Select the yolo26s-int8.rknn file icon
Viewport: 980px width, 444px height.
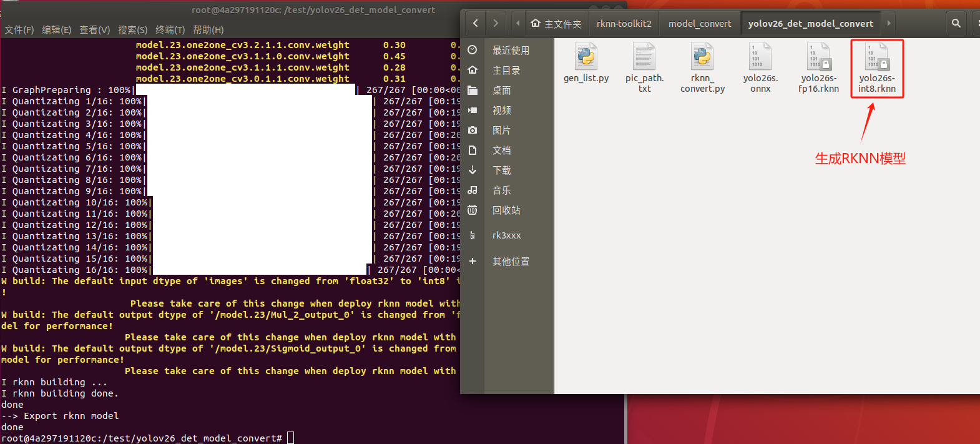876,56
